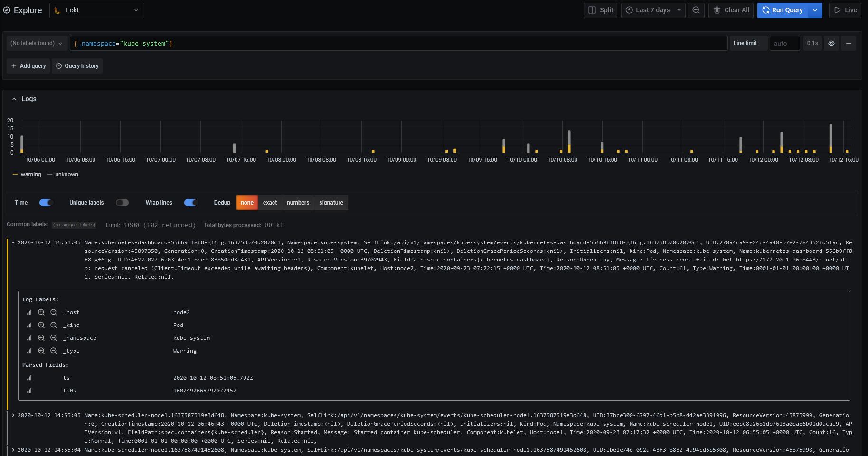Click the zoom out time range icon
The height and width of the screenshot is (456, 868).
(696, 10)
